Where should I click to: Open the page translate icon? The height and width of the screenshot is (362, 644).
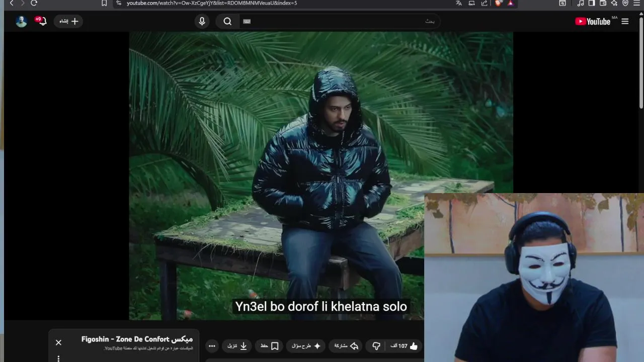pos(459,3)
